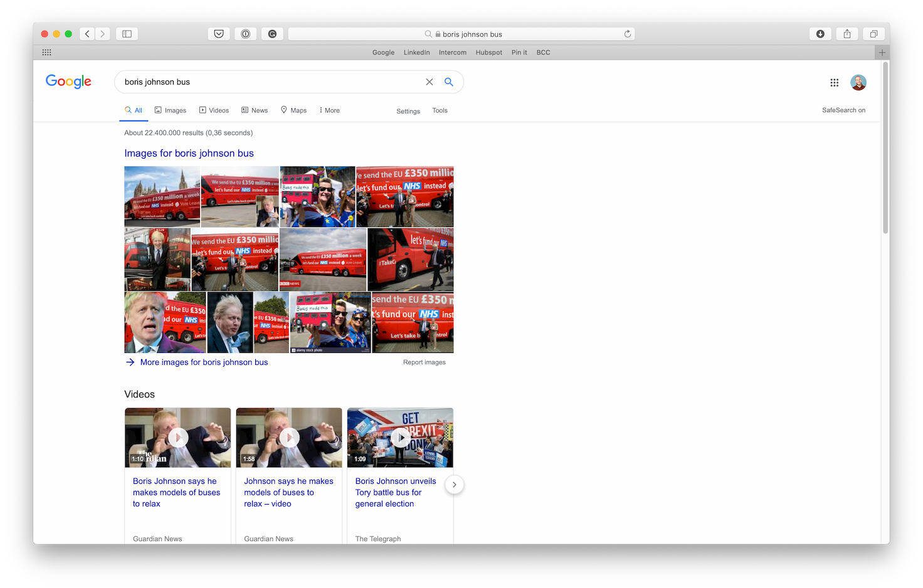
Task: Toggle the Safari sidebar
Action: click(126, 33)
